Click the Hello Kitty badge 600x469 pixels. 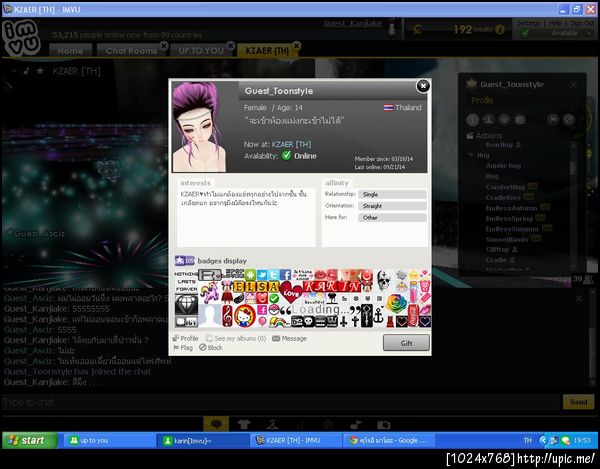(x=245, y=315)
